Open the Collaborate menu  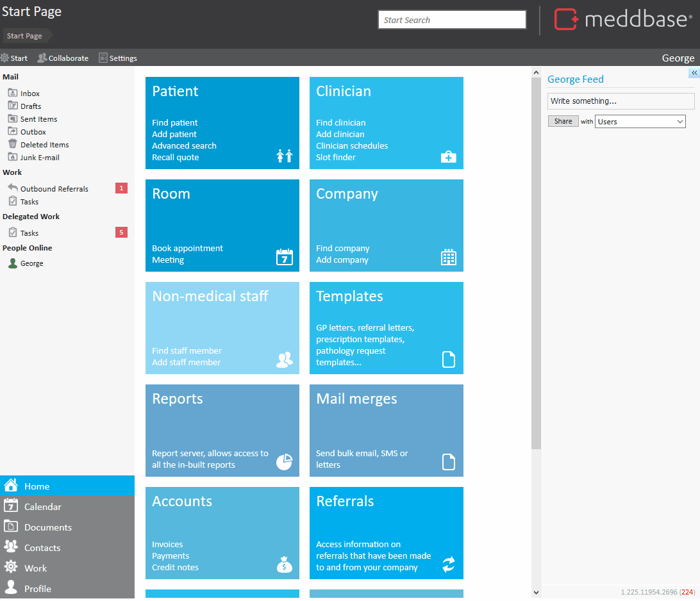click(63, 58)
